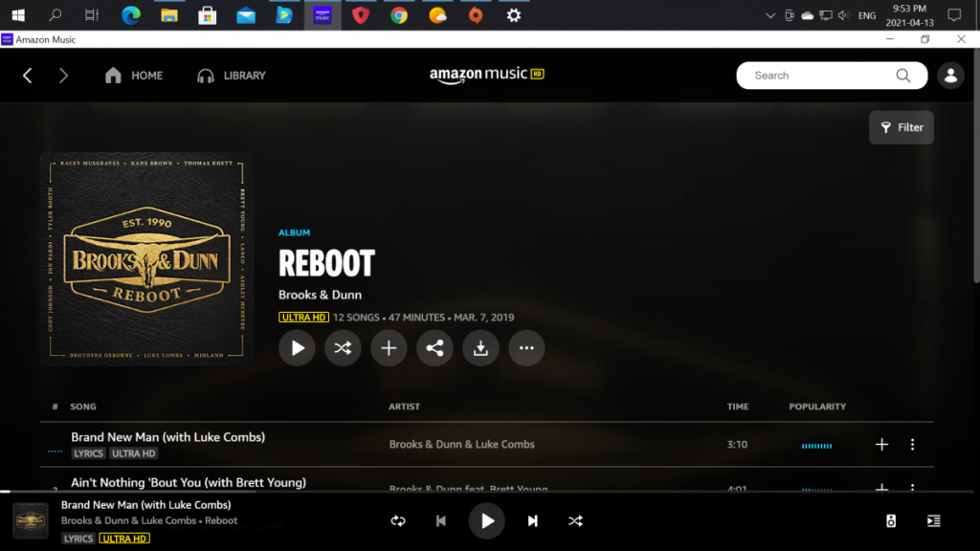Select the song Brand New Man in list
Viewport: 980px width, 551px height.
click(167, 437)
